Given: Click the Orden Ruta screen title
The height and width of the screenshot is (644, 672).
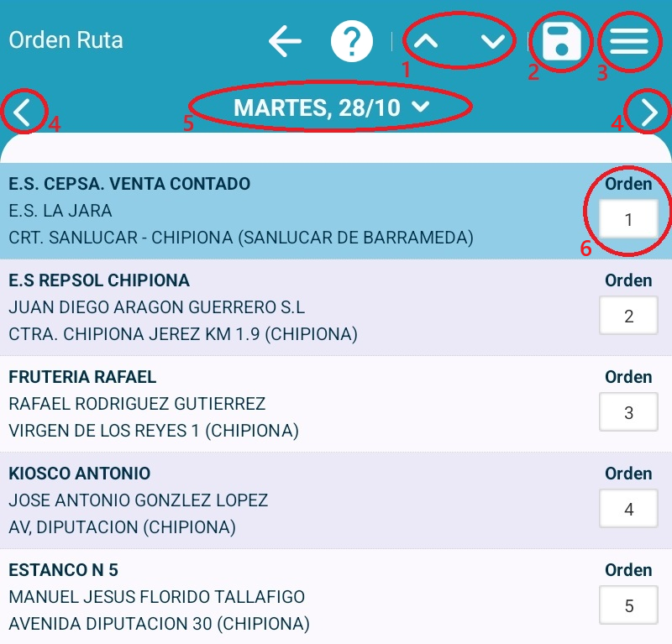Looking at the screenshot, I should click(x=66, y=40).
